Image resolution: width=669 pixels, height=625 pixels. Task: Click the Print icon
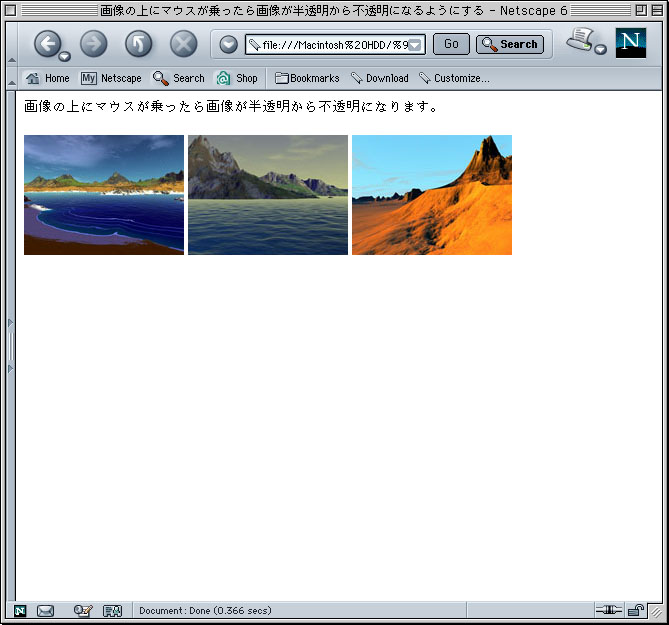(580, 39)
